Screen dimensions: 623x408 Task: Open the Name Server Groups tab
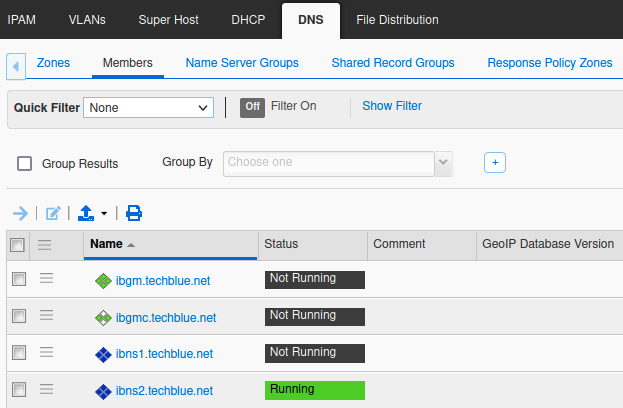point(242,63)
